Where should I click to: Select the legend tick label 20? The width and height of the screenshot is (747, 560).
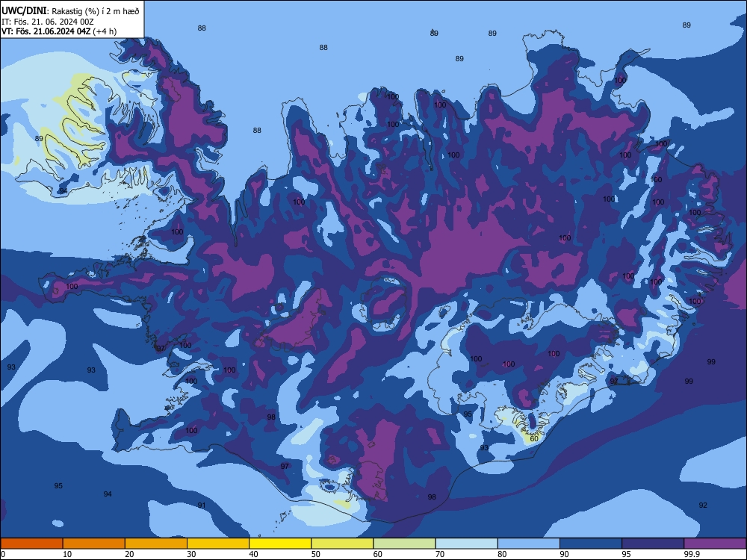coord(129,554)
